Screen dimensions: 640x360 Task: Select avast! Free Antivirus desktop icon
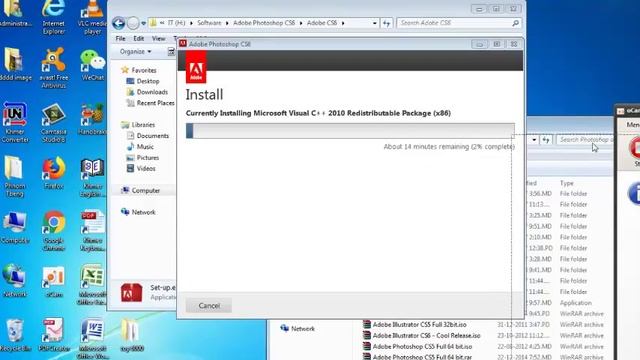pyautogui.click(x=53, y=67)
